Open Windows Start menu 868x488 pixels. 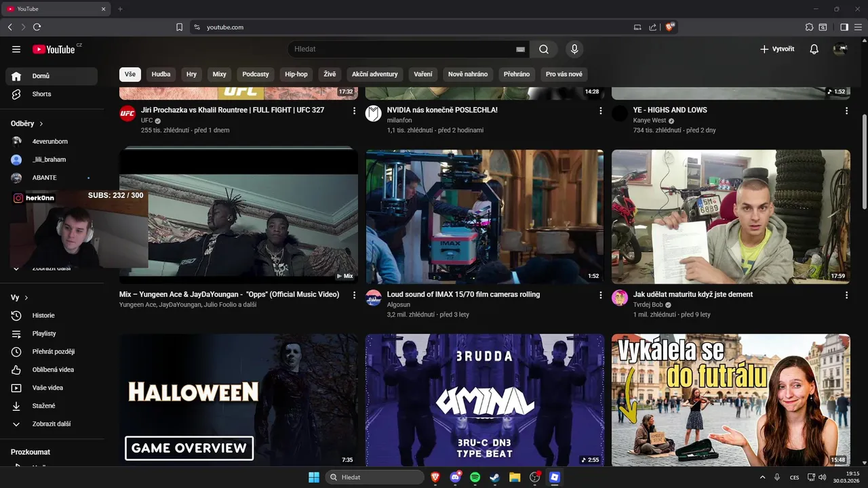click(x=314, y=477)
